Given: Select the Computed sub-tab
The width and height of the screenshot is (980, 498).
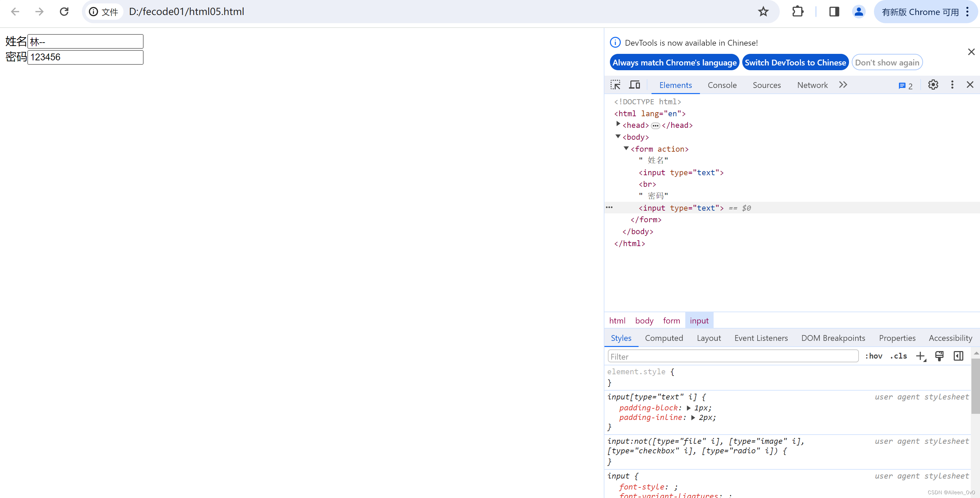Looking at the screenshot, I should coord(664,338).
